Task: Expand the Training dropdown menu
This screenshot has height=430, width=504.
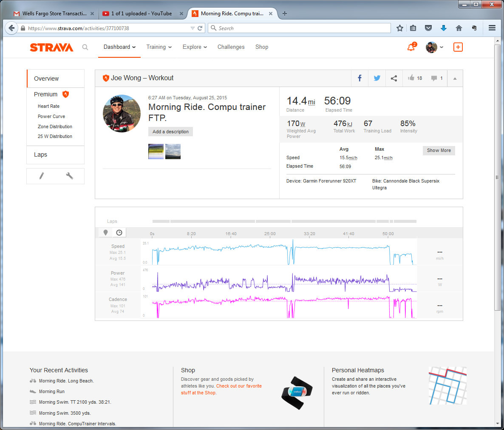Action: [159, 47]
